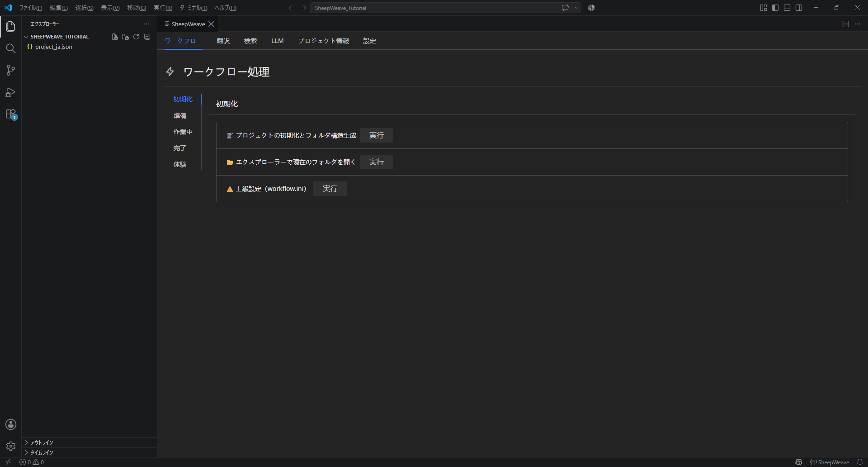
Task: Click the New File icon in explorer
Action: pos(115,37)
